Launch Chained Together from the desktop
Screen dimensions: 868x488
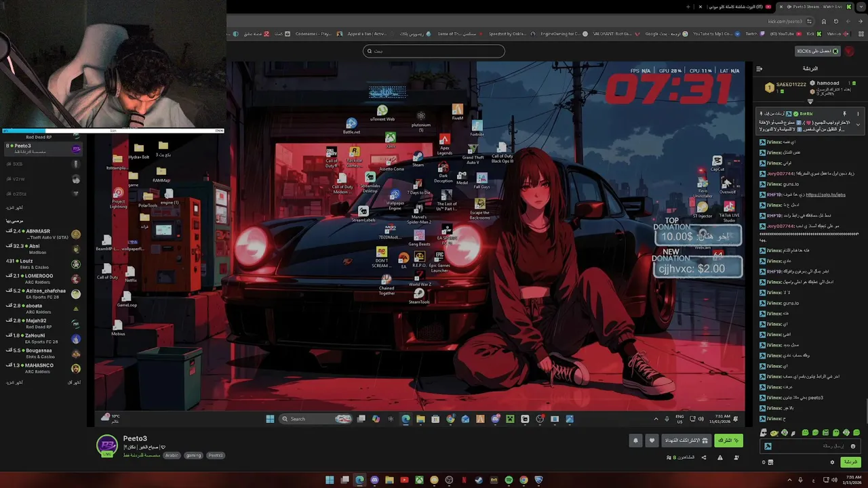pyautogui.click(x=387, y=285)
